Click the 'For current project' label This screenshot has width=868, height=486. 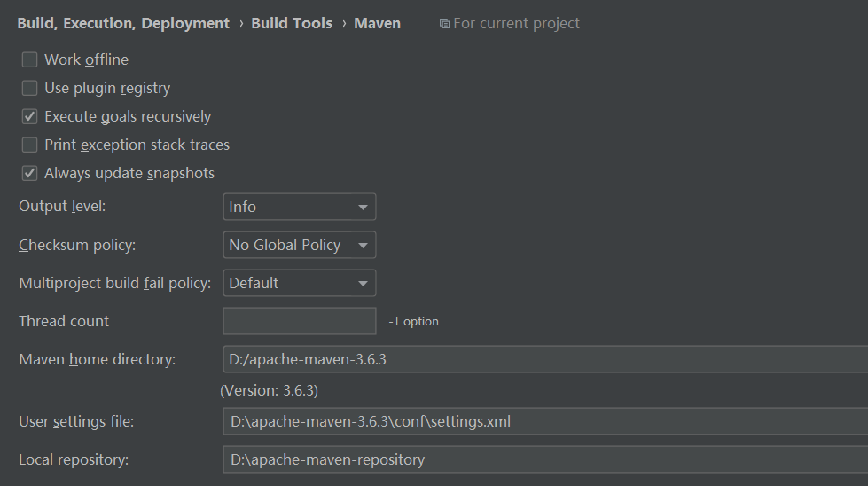click(516, 23)
